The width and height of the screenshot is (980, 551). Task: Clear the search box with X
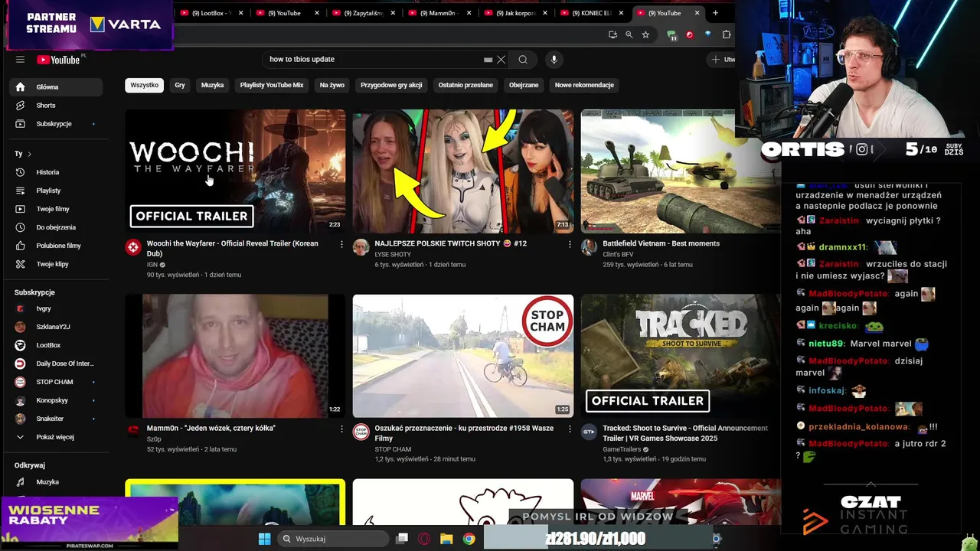point(501,60)
